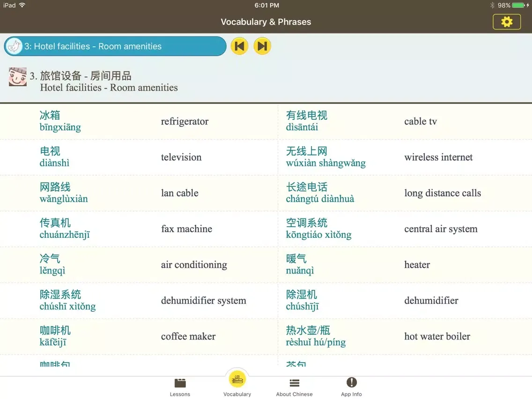532x399 pixels.
Task: Tap the word 除湿机 chúshījī
Action: coord(303,300)
